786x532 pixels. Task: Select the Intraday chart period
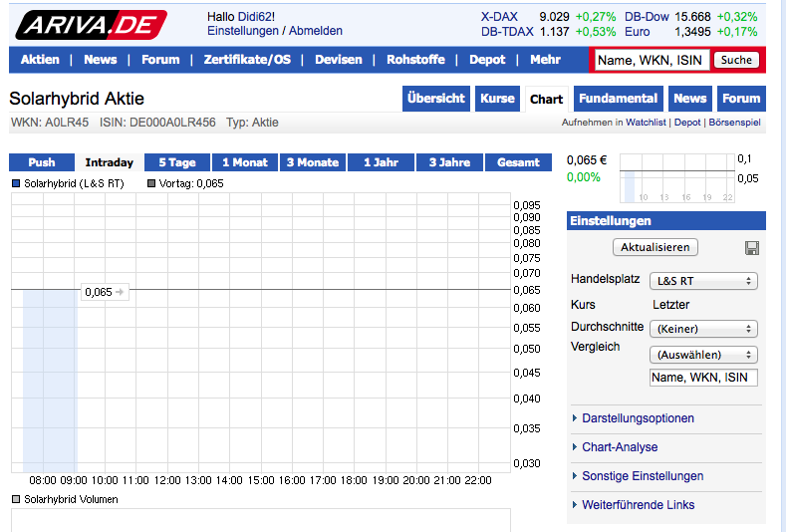click(x=110, y=162)
